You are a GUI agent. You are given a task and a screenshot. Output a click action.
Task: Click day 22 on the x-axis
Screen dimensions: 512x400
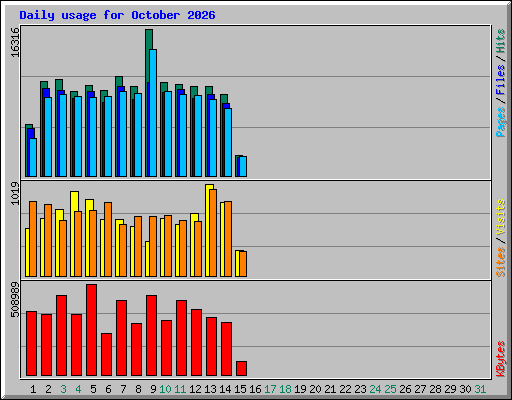[x=345, y=389]
